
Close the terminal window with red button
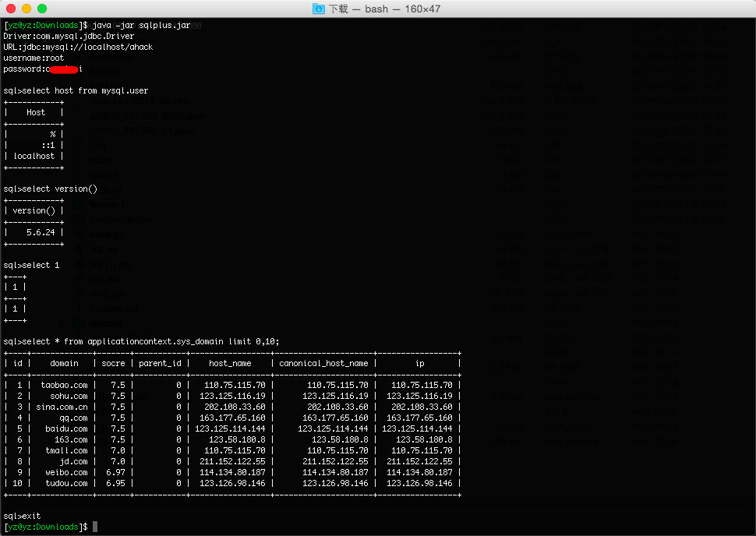11,9
